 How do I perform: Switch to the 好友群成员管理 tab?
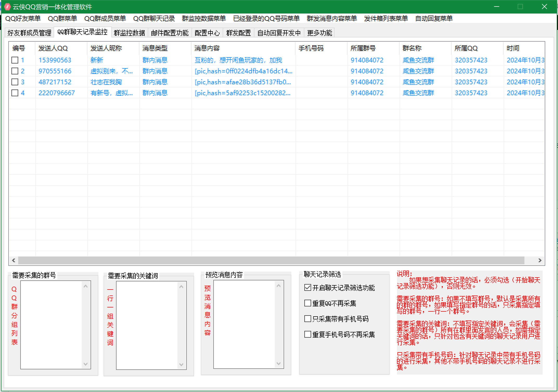point(29,33)
